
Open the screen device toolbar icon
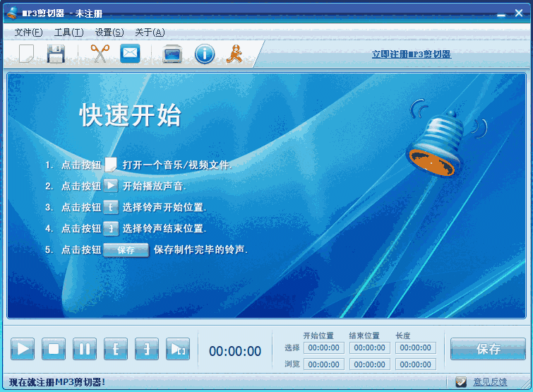[172, 54]
